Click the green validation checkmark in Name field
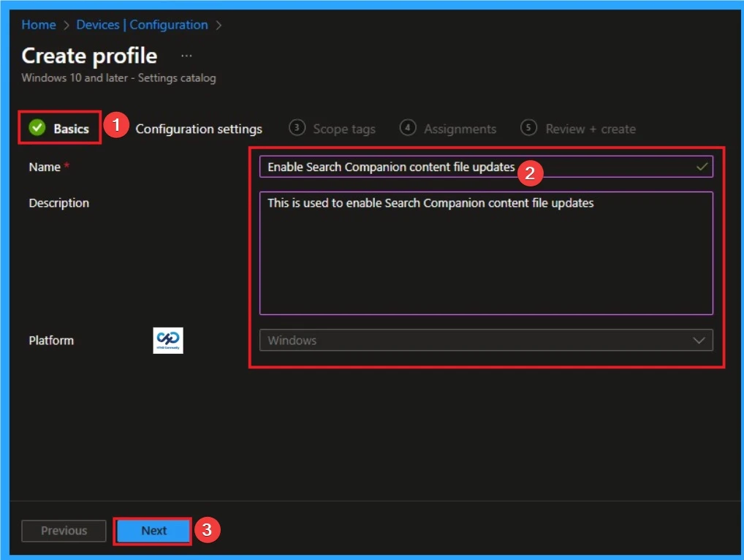The height and width of the screenshot is (560, 744). (x=699, y=167)
